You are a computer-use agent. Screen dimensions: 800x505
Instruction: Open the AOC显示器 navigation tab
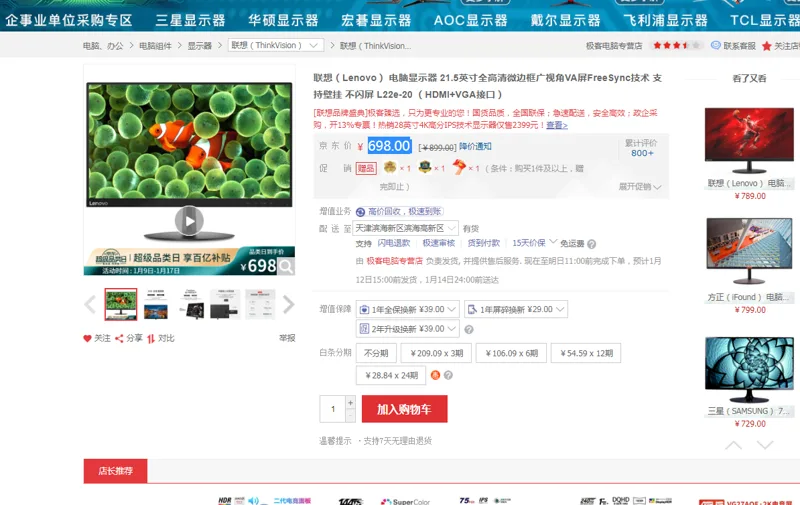coord(470,20)
